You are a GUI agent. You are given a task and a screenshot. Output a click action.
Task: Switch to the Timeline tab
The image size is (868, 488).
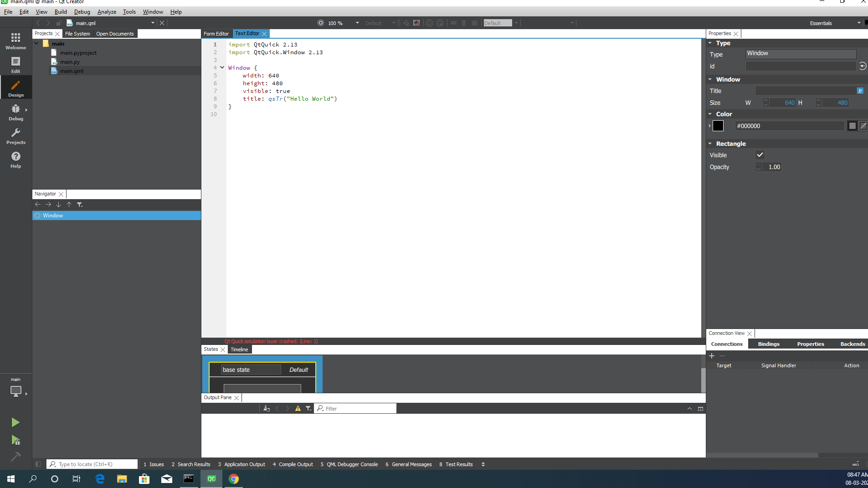pos(239,349)
